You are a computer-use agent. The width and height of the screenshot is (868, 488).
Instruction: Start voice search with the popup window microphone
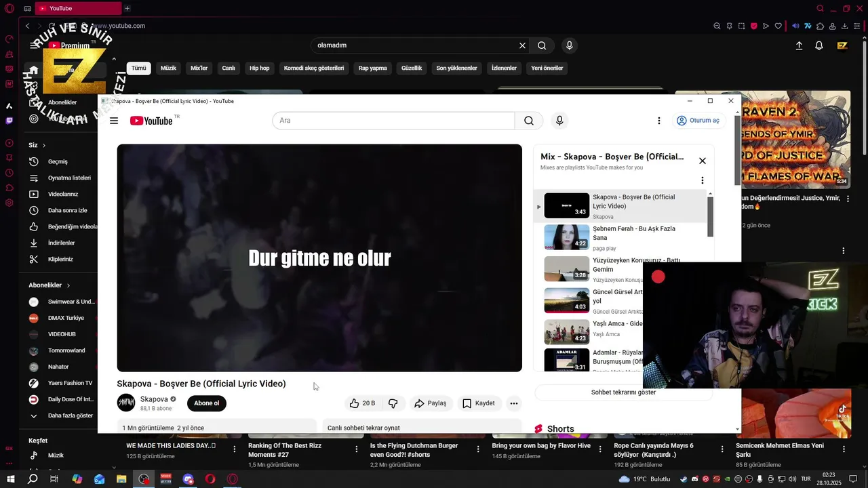click(559, 121)
